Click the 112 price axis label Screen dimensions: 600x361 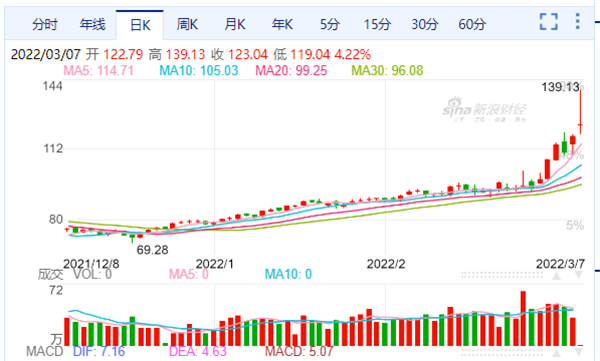coord(53,149)
